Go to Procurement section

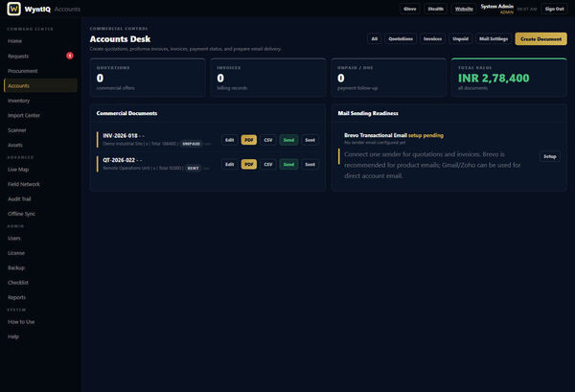[22, 71]
